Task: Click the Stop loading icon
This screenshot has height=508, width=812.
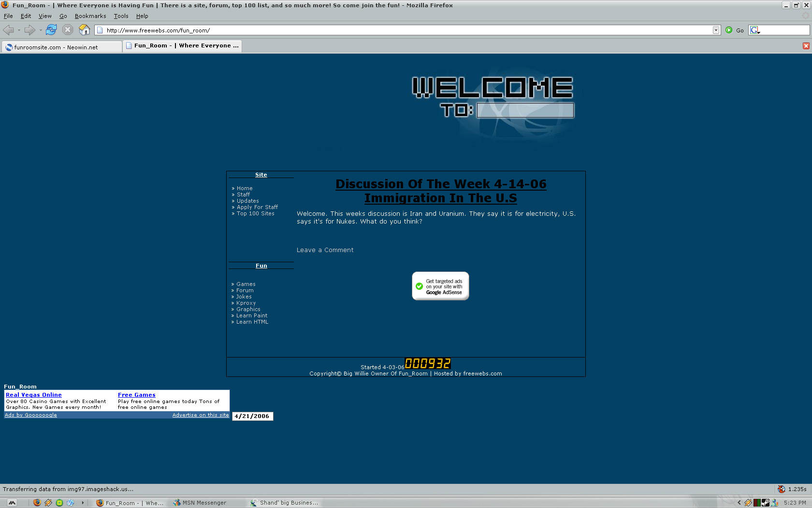Action: click(67, 30)
